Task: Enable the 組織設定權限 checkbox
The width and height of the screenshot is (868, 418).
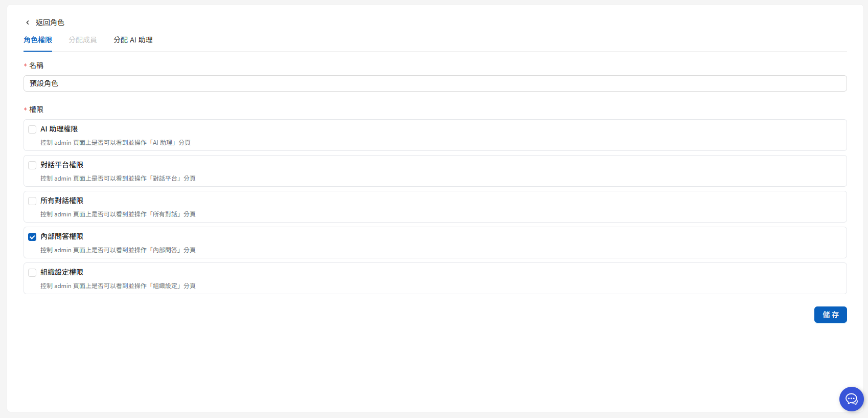Action: point(32,273)
